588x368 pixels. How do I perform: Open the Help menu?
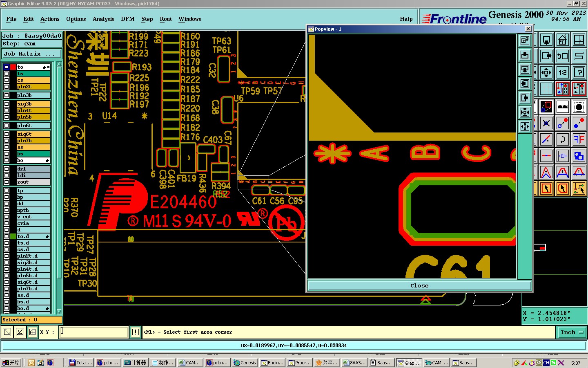(406, 19)
